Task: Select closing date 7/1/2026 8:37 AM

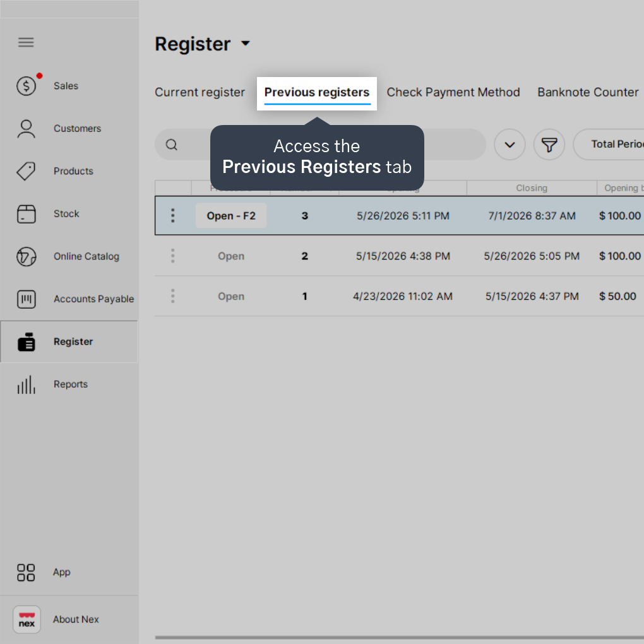Action: [x=532, y=216]
